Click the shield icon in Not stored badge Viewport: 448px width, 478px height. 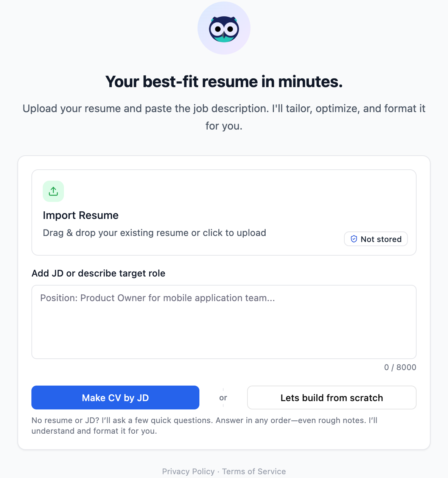pyautogui.click(x=354, y=239)
